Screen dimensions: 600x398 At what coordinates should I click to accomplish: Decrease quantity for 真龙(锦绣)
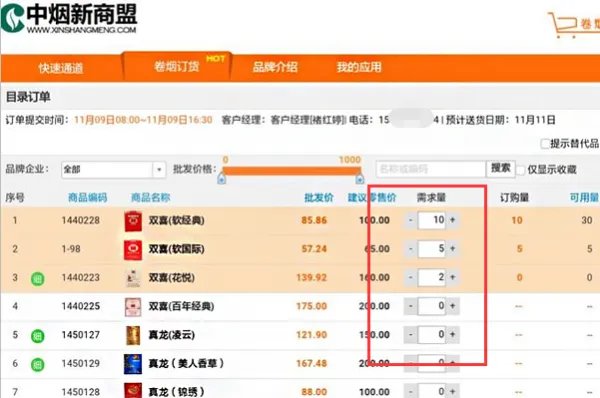point(411,391)
